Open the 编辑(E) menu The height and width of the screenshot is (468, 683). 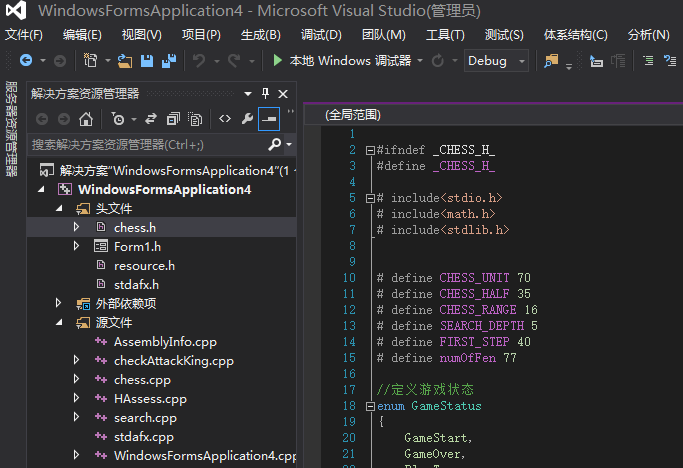82,34
